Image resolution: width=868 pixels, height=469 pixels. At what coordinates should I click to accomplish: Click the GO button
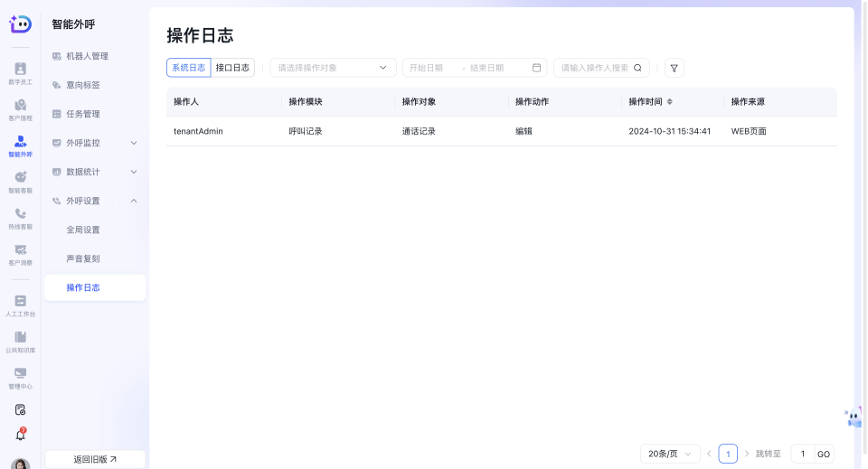[824, 454]
